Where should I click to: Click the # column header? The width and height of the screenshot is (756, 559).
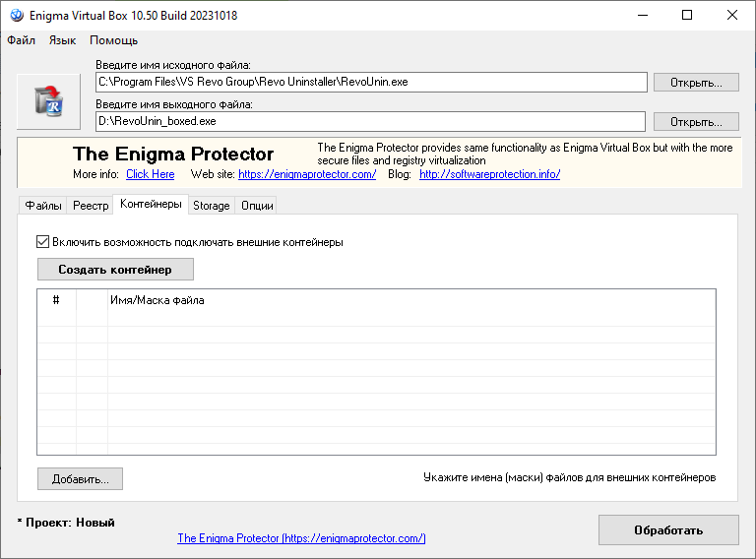tap(56, 300)
